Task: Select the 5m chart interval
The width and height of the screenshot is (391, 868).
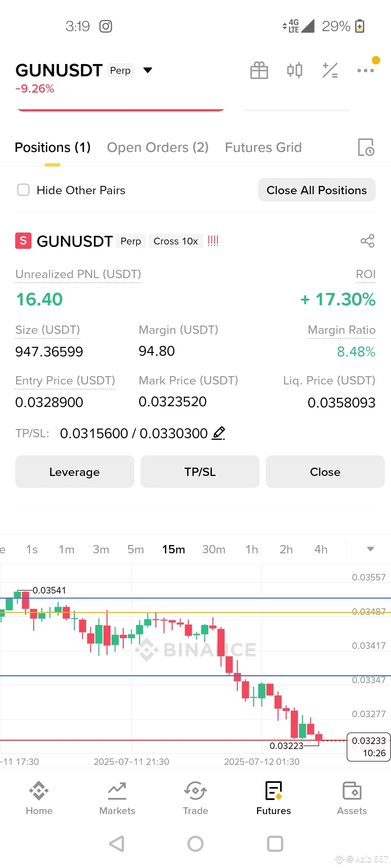Action: click(136, 549)
